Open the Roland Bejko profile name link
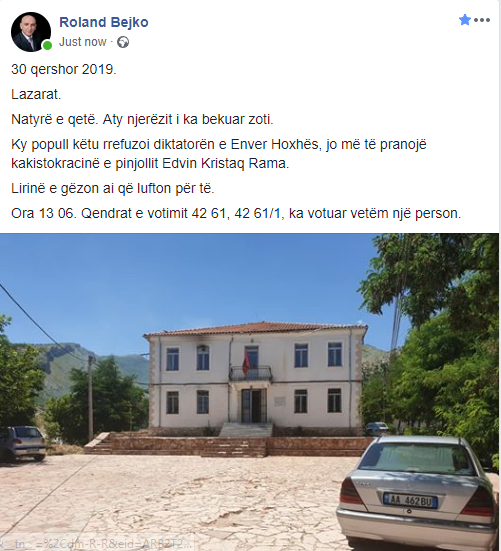 pyautogui.click(x=104, y=22)
